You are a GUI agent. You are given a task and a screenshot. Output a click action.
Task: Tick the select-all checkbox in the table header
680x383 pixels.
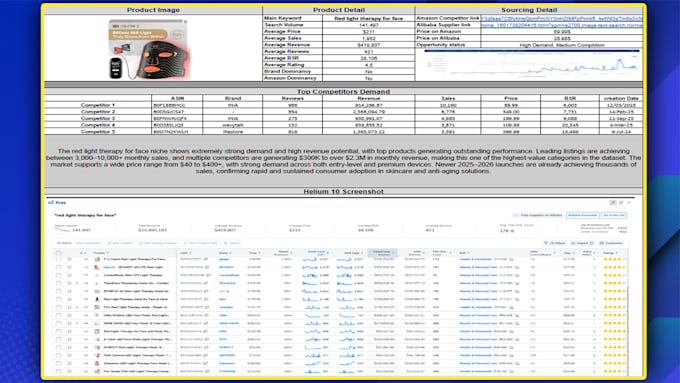(59, 253)
